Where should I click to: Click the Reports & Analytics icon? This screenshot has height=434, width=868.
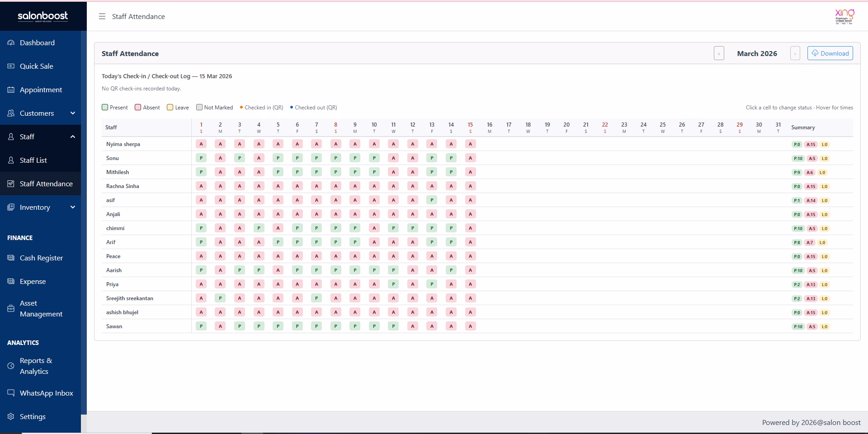11,366
